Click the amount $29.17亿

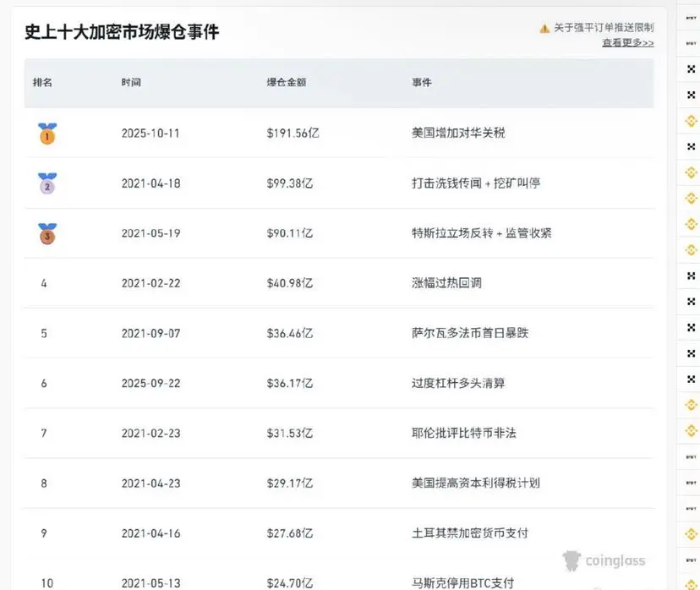tap(290, 483)
